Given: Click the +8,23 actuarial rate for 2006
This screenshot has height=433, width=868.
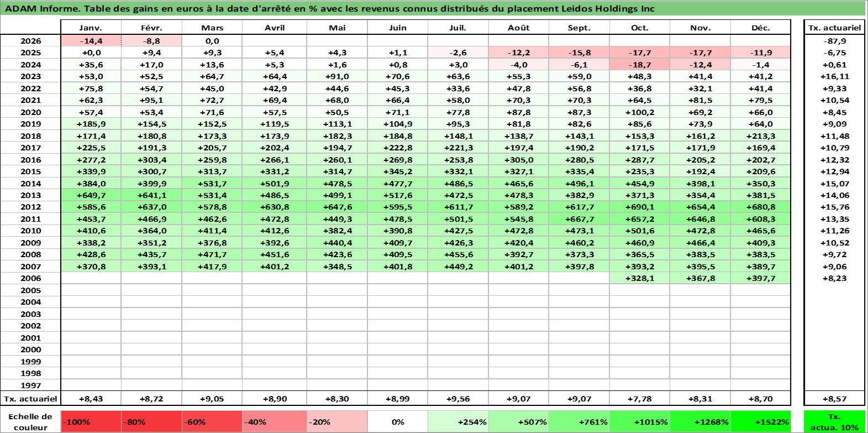Looking at the screenshot, I should point(834,278).
